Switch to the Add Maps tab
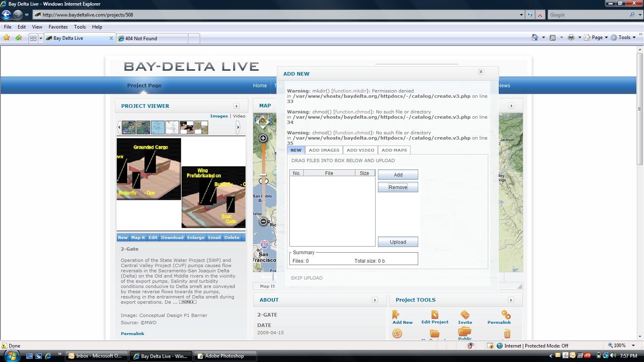Screen dimensions: 644x362 click(x=394, y=150)
